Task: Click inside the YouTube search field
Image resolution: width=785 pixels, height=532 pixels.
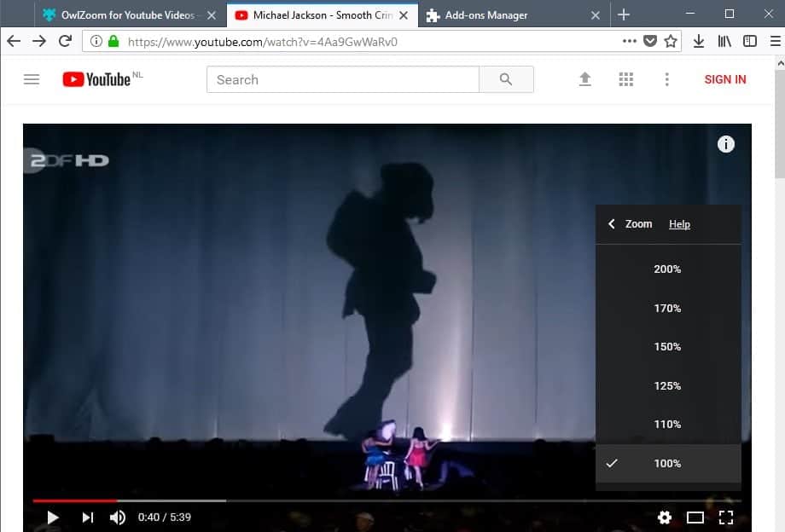Action: point(341,79)
